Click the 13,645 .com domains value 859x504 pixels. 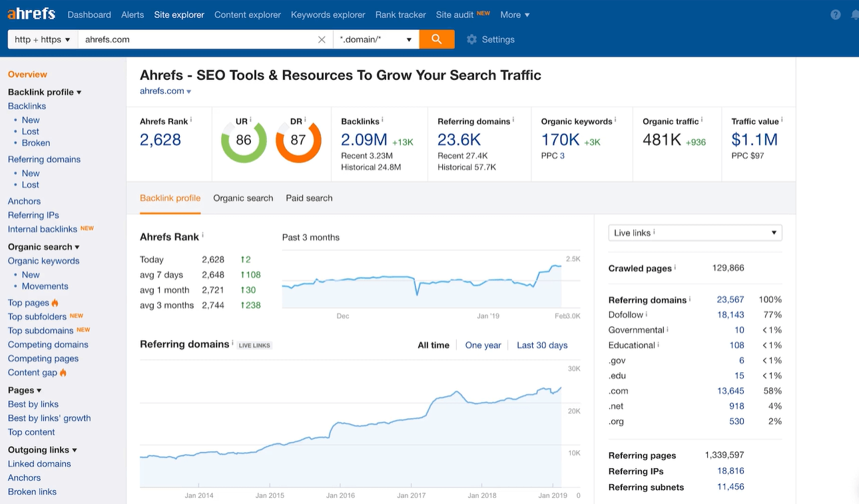coord(730,391)
